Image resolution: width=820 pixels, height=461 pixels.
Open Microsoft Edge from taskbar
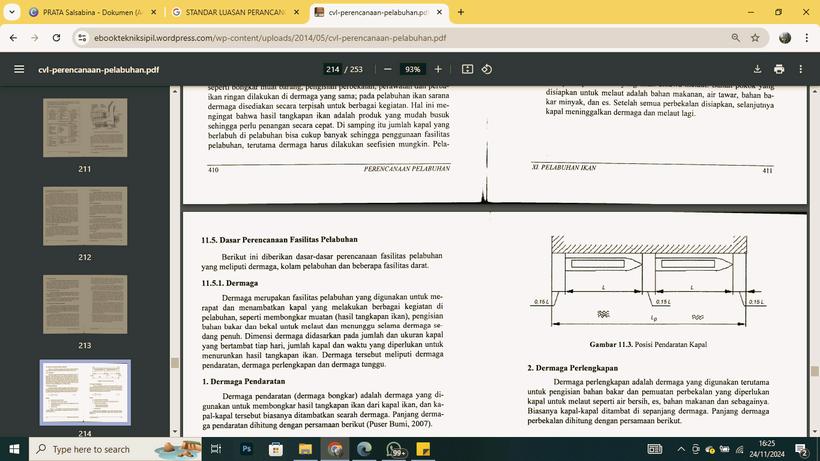point(365,449)
